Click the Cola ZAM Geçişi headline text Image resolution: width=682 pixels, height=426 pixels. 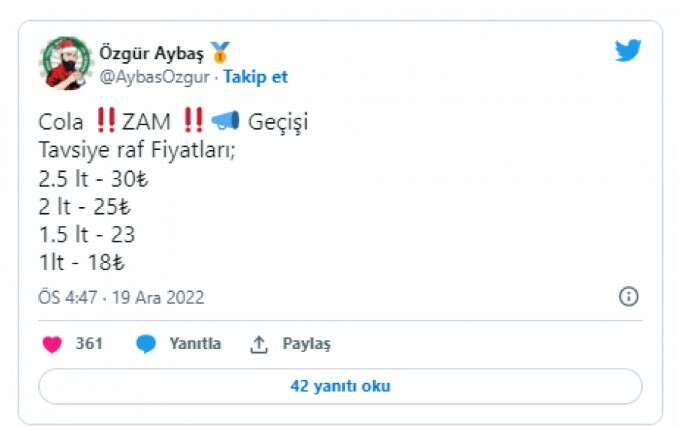click(x=173, y=121)
